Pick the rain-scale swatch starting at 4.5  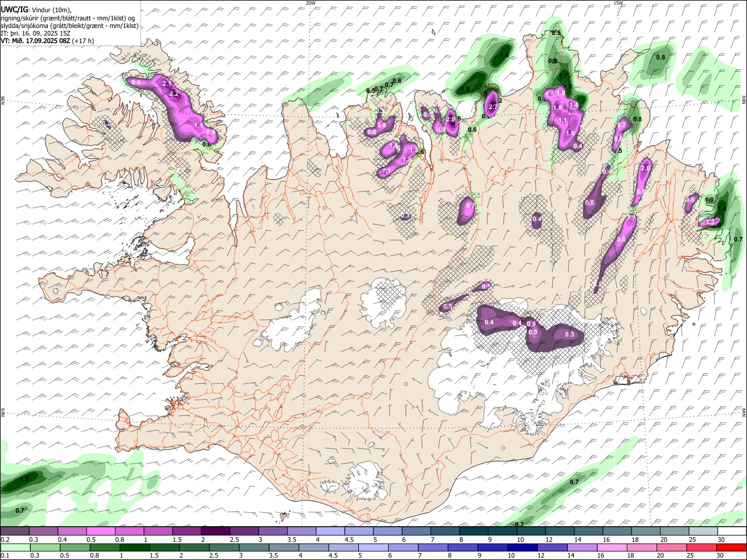pyautogui.click(x=344, y=548)
